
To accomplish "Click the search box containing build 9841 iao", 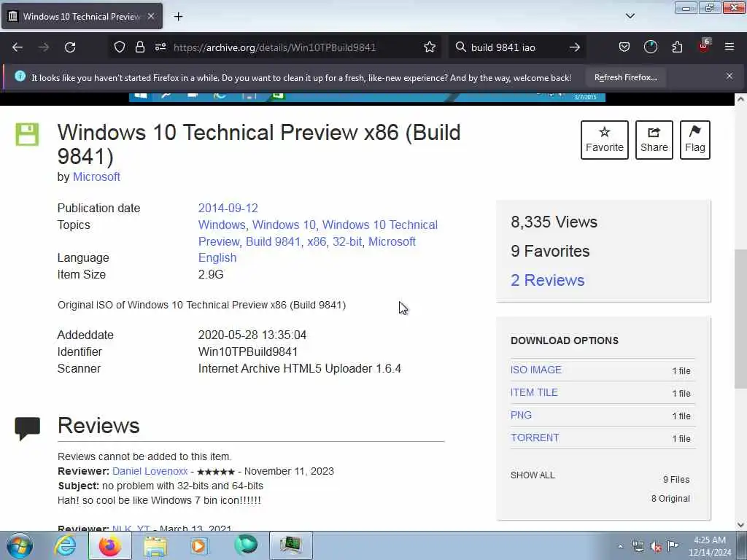I will click(517, 47).
